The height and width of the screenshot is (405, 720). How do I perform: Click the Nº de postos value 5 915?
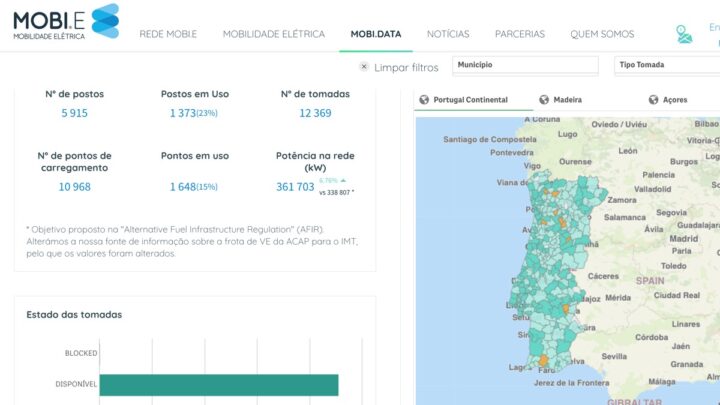pos(74,113)
